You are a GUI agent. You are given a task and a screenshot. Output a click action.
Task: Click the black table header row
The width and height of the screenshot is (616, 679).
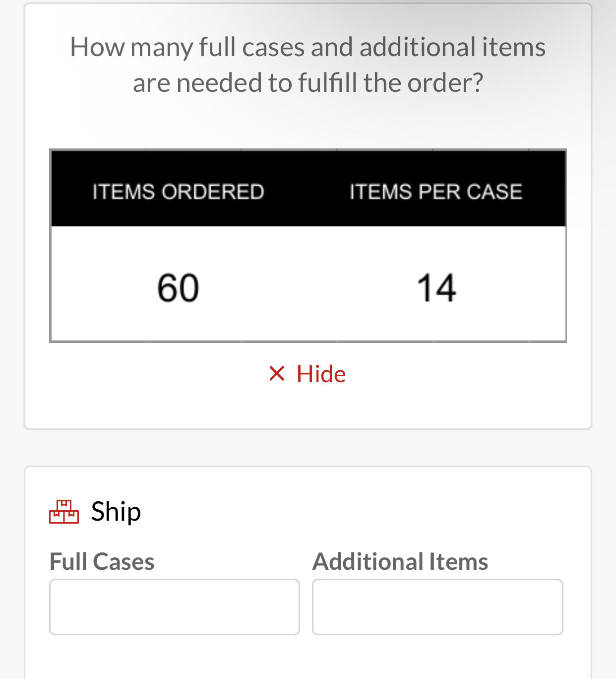click(308, 188)
